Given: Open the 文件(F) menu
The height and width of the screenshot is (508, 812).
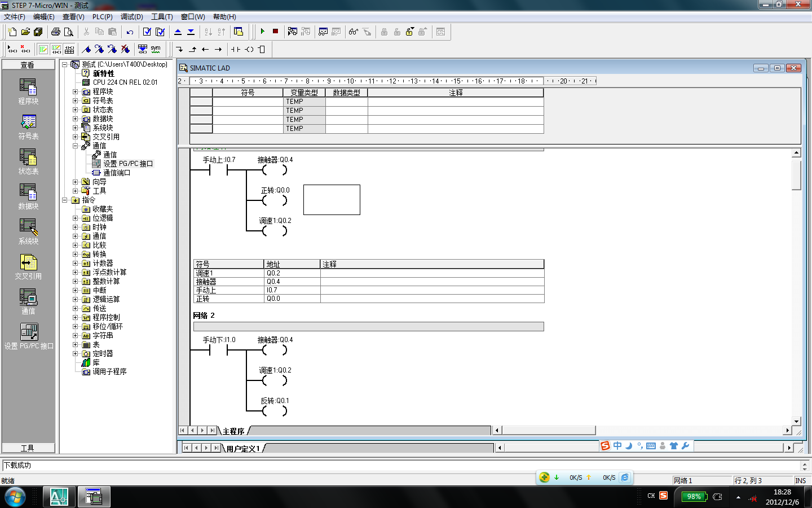Looking at the screenshot, I should tap(15, 17).
